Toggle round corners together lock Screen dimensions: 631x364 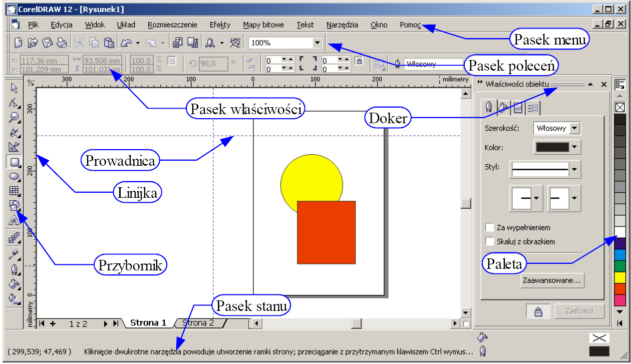pyautogui.click(x=359, y=61)
